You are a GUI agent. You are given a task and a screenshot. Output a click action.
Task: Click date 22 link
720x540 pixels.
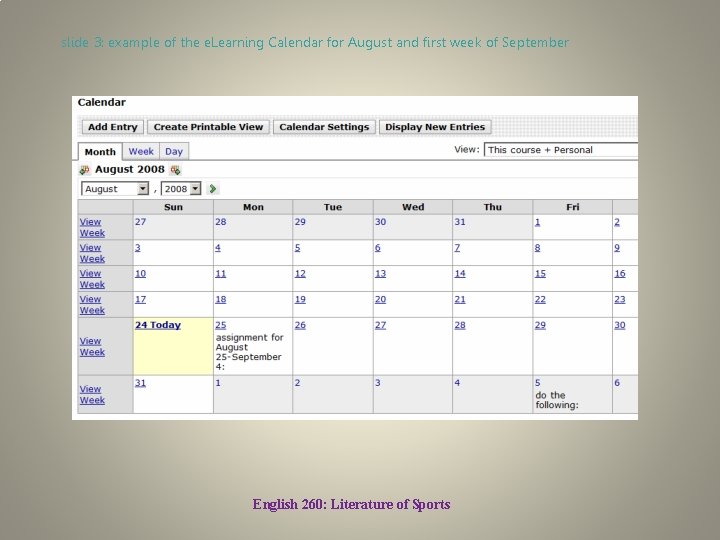click(540, 299)
